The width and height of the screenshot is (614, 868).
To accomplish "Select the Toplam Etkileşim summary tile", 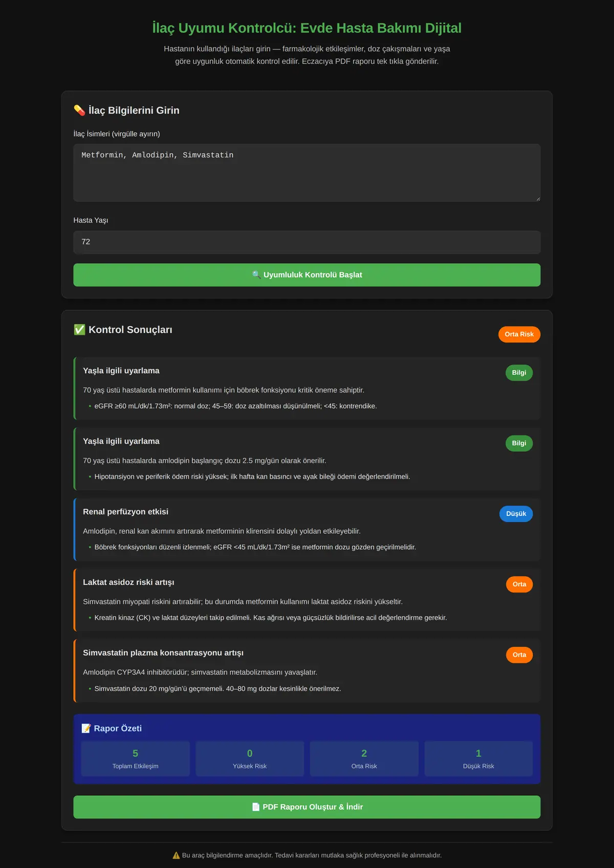I will 136,759.
